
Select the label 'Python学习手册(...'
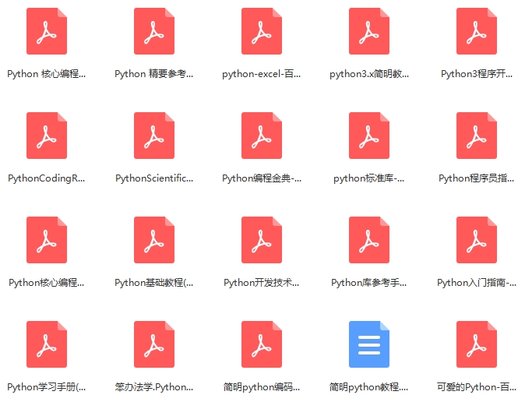pos(47,387)
